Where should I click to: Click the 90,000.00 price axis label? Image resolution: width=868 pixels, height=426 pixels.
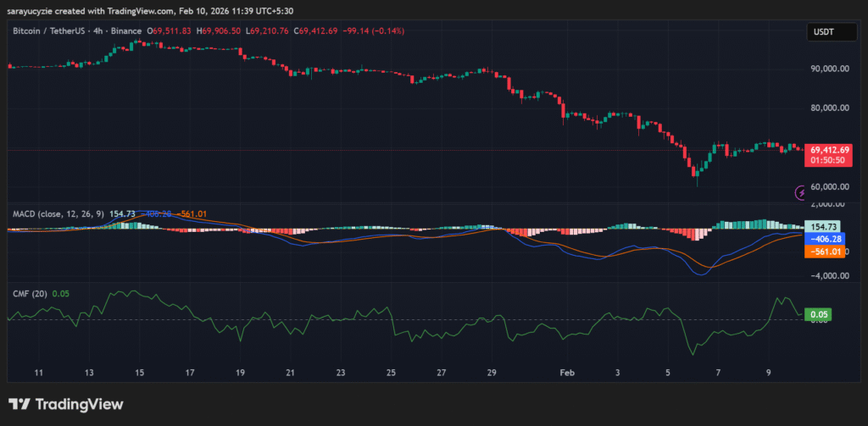(830, 69)
